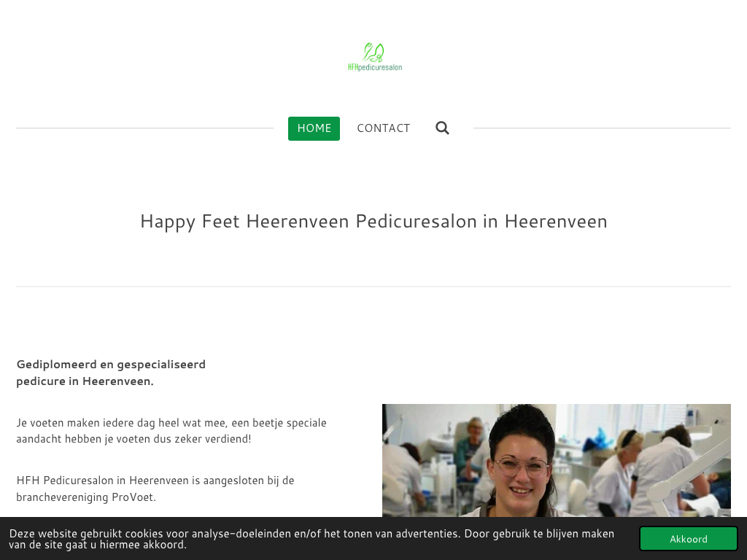The image size is (747, 560).
Task: Click the bold heading 'Gediplomeerd en gespecialiseerd'
Action: coord(111,365)
